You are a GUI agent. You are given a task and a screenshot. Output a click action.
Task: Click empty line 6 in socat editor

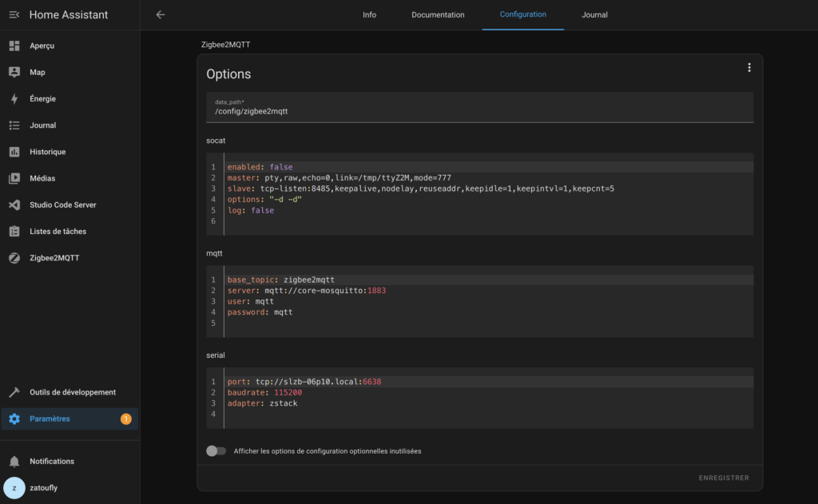[489, 221]
